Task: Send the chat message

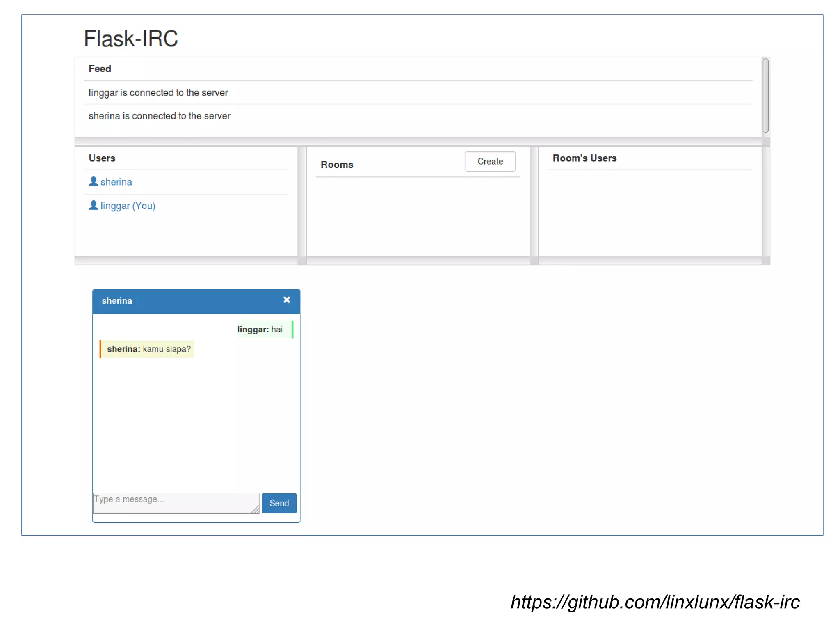Action: tap(279, 503)
